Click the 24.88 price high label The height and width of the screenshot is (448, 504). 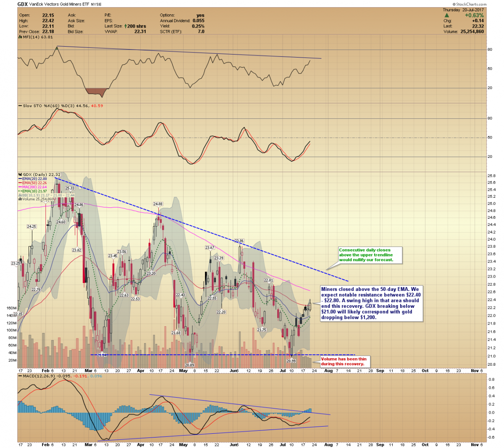click(x=158, y=204)
